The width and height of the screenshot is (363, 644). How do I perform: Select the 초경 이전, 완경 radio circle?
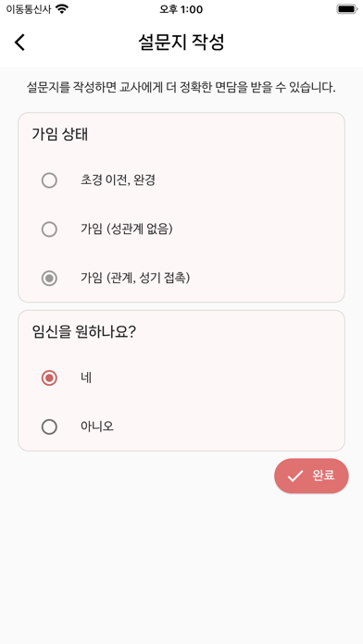coord(49,180)
